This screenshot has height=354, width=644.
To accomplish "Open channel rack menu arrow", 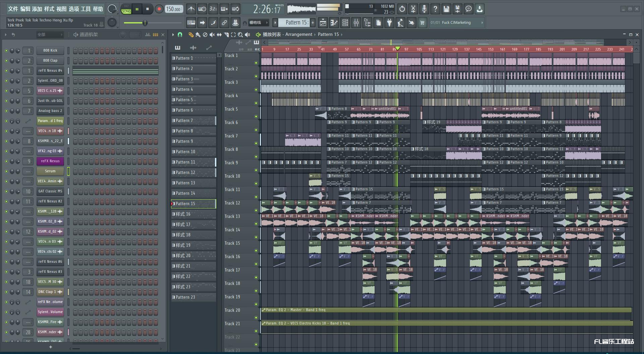I will (6, 35).
